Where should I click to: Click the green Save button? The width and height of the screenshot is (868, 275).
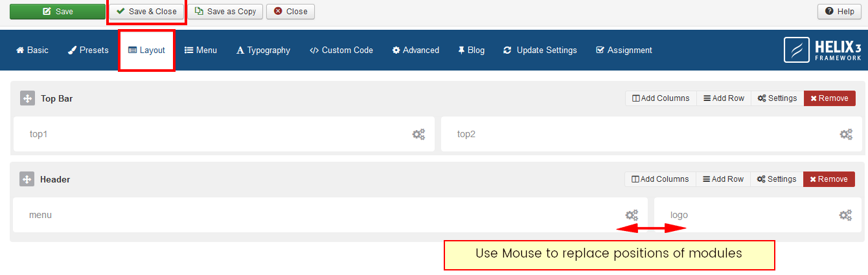coord(58,12)
